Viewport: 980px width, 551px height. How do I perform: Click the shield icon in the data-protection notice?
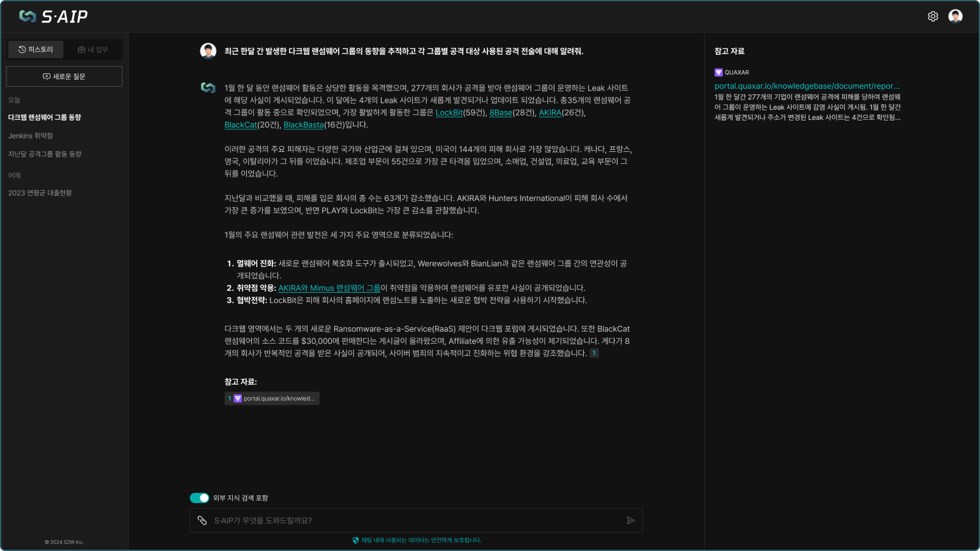(355, 540)
